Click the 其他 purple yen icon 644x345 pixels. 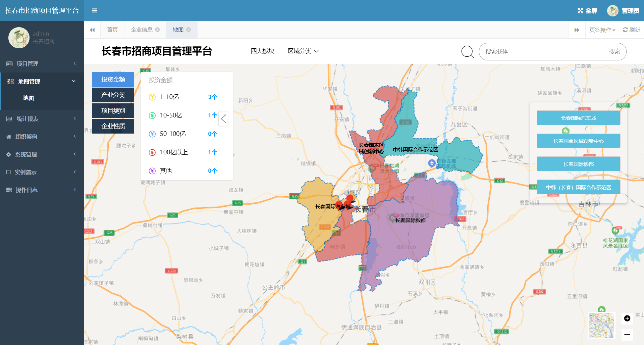coord(152,171)
